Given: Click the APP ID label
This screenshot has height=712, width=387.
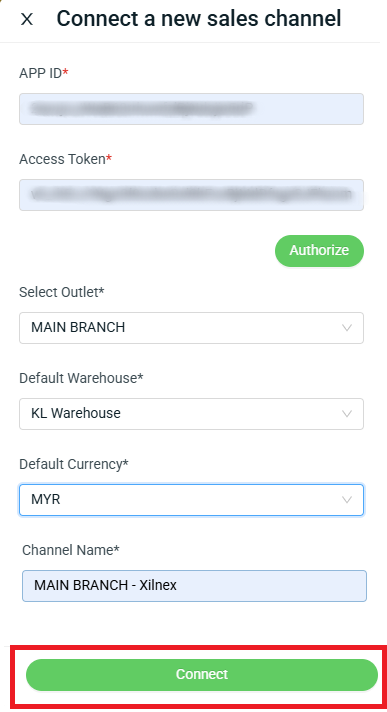Looking at the screenshot, I should (44, 73).
